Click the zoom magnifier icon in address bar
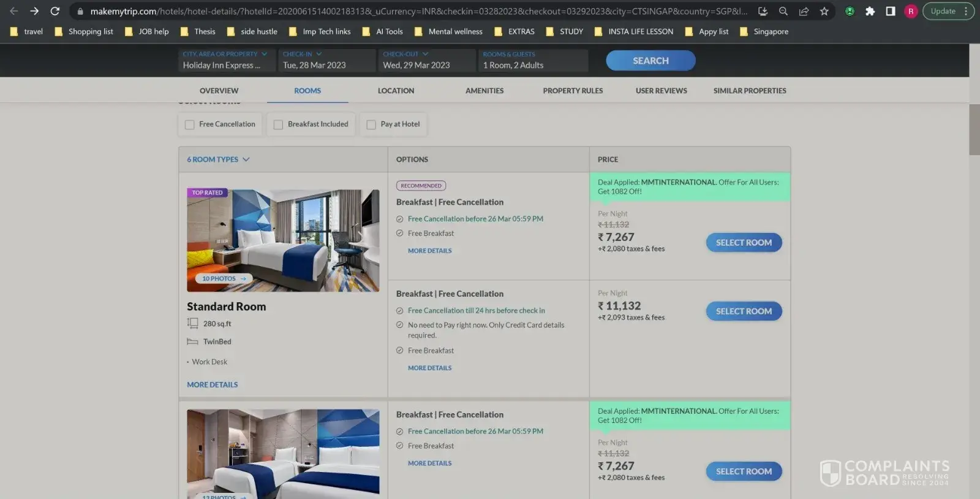Screen dimensions: 980x499 coord(783,11)
